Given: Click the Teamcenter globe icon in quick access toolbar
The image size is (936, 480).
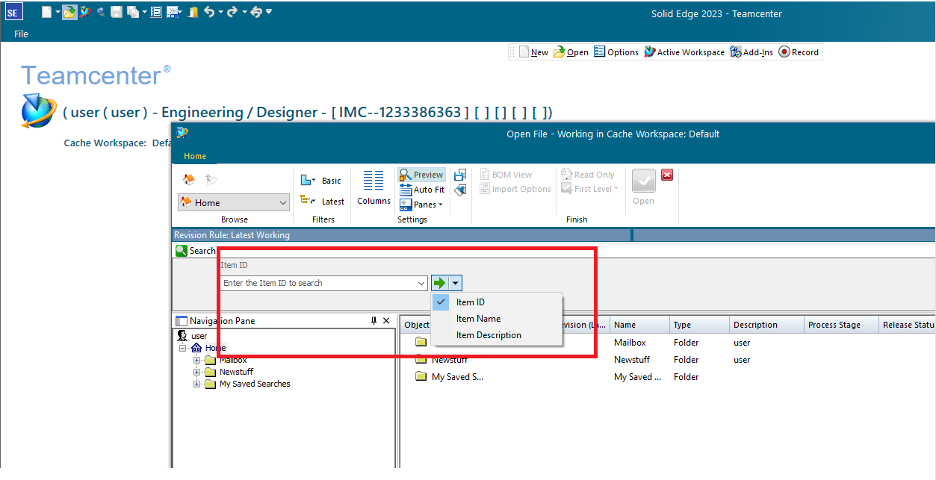Looking at the screenshot, I should (x=85, y=12).
